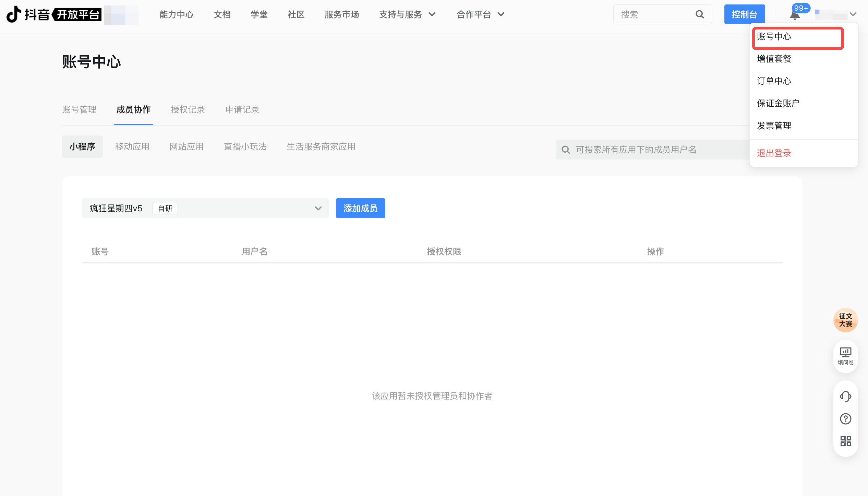Click 退出登录 to log out
Image resolution: width=868 pixels, height=496 pixels.
[774, 153]
